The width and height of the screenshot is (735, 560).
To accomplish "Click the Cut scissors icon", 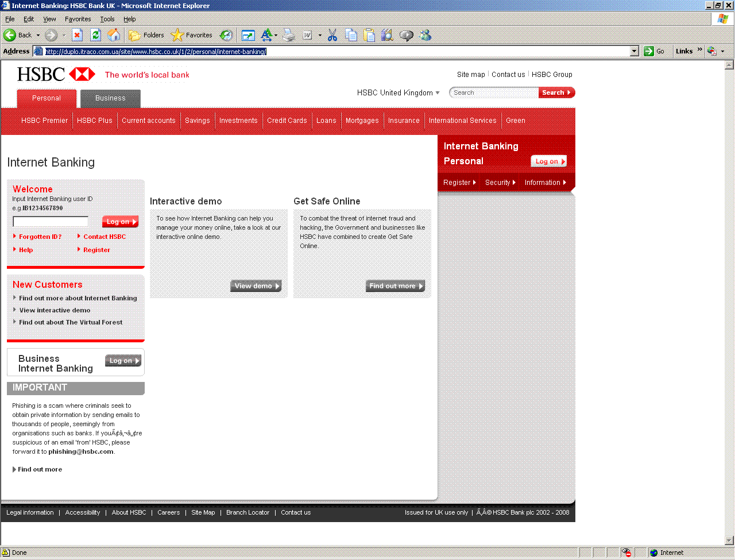I will [332, 35].
